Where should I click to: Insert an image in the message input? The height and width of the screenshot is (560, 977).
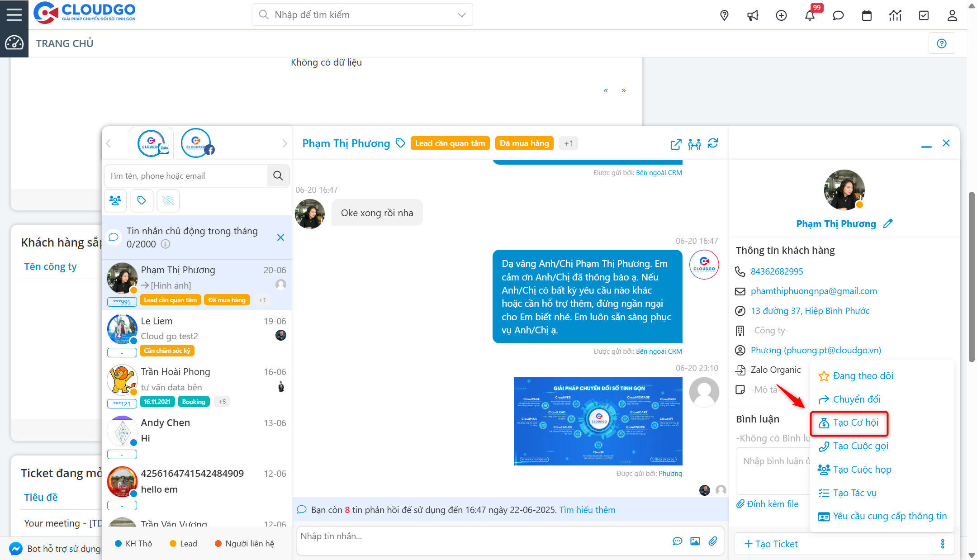695,541
